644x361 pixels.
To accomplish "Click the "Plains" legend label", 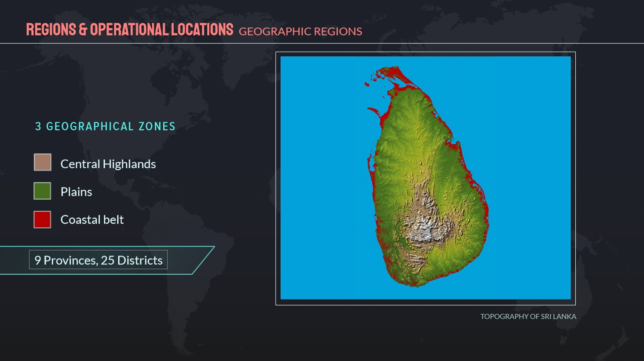I will [76, 192].
